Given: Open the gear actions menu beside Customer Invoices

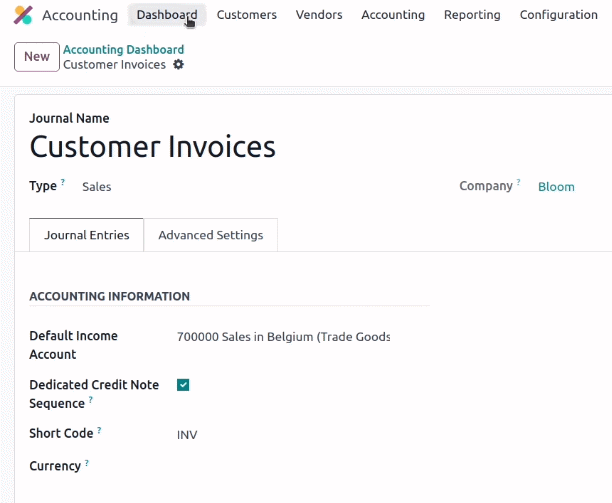Looking at the screenshot, I should click(x=178, y=64).
